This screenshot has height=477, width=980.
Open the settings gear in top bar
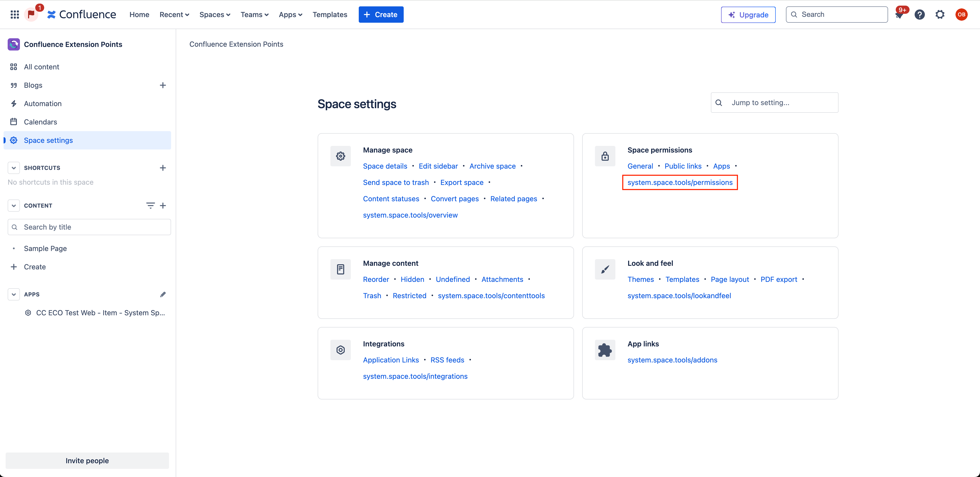[x=940, y=15]
